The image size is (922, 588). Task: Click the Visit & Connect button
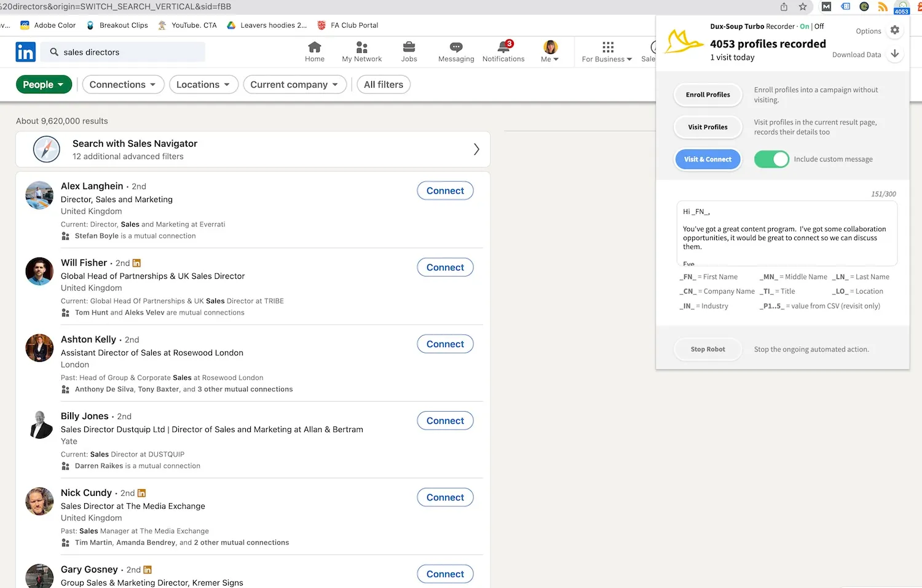pyautogui.click(x=708, y=159)
